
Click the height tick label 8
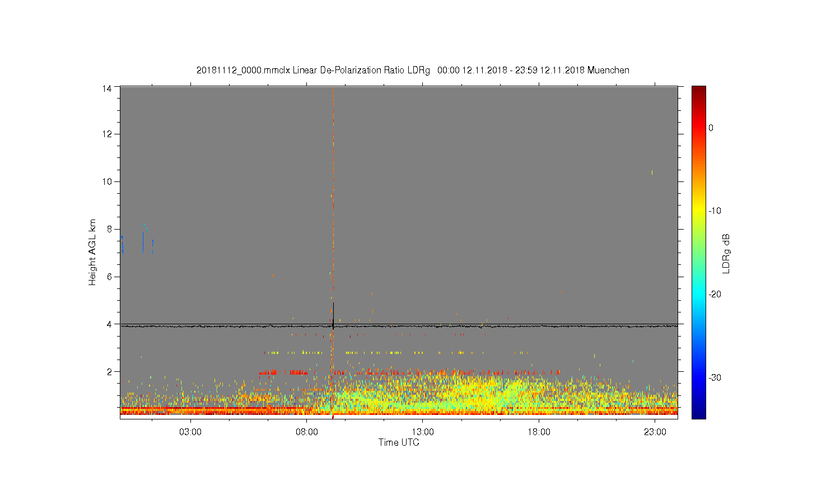109,229
